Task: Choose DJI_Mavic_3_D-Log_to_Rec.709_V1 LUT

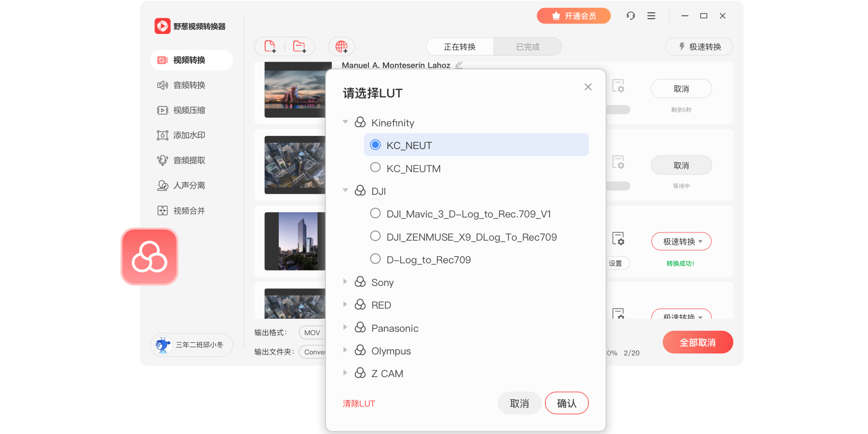Action: pyautogui.click(x=375, y=214)
